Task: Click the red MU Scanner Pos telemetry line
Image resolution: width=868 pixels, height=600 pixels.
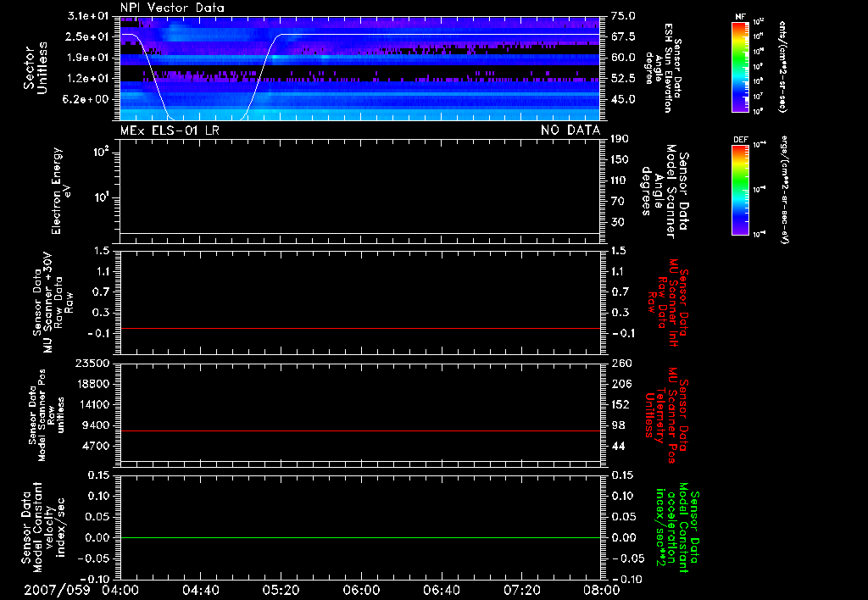Action: (x=359, y=431)
